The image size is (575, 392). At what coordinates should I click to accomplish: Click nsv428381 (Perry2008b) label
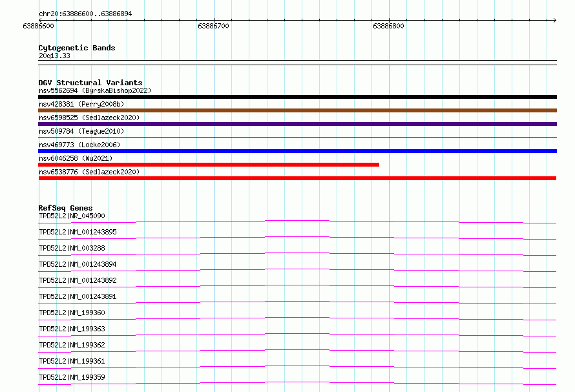(x=81, y=104)
